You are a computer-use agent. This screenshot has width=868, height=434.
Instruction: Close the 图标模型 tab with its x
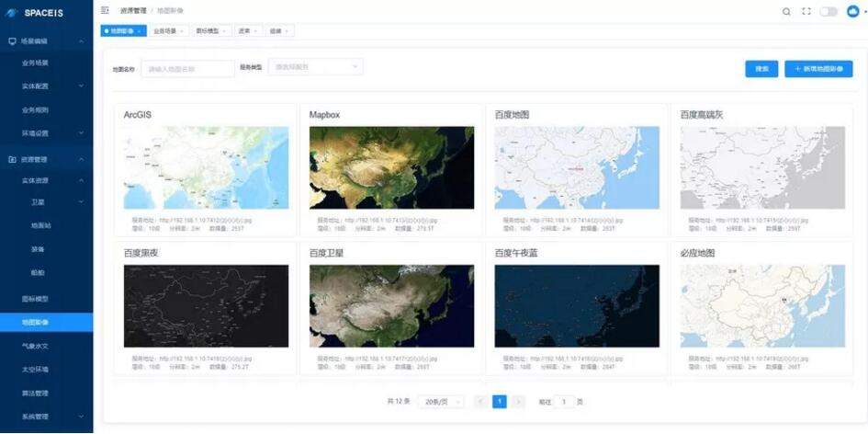point(224,31)
